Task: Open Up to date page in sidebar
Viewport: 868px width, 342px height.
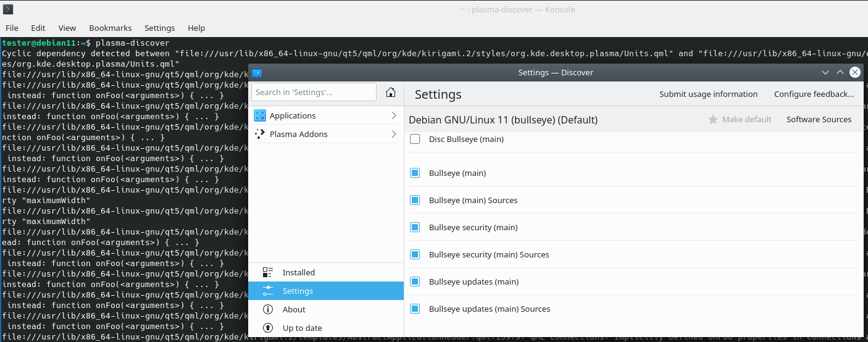Action: point(326,328)
